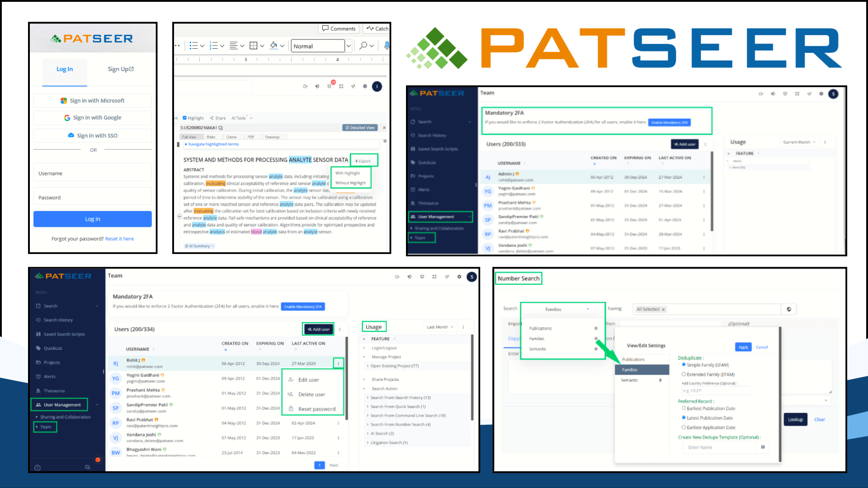868x488 pixels.
Task: Expand Navigate highlighted terms
Action: point(212,144)
